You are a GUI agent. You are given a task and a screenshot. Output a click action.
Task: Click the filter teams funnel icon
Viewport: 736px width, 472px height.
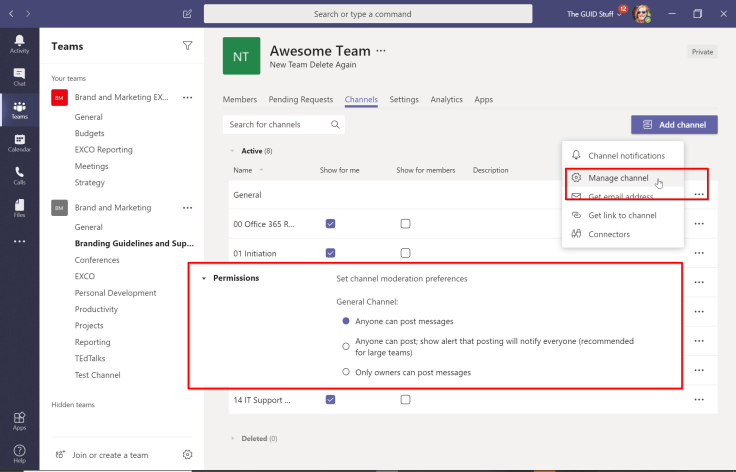click(x=187, y=46)
